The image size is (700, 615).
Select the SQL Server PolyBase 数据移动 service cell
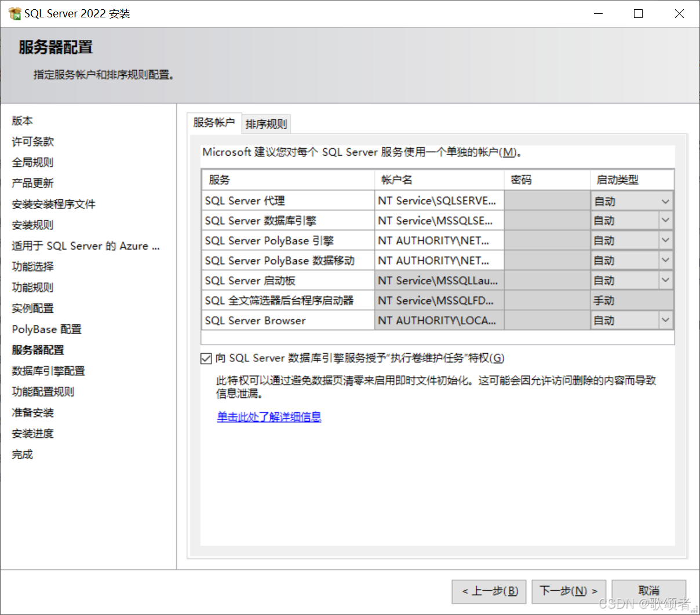coord(288,261)
